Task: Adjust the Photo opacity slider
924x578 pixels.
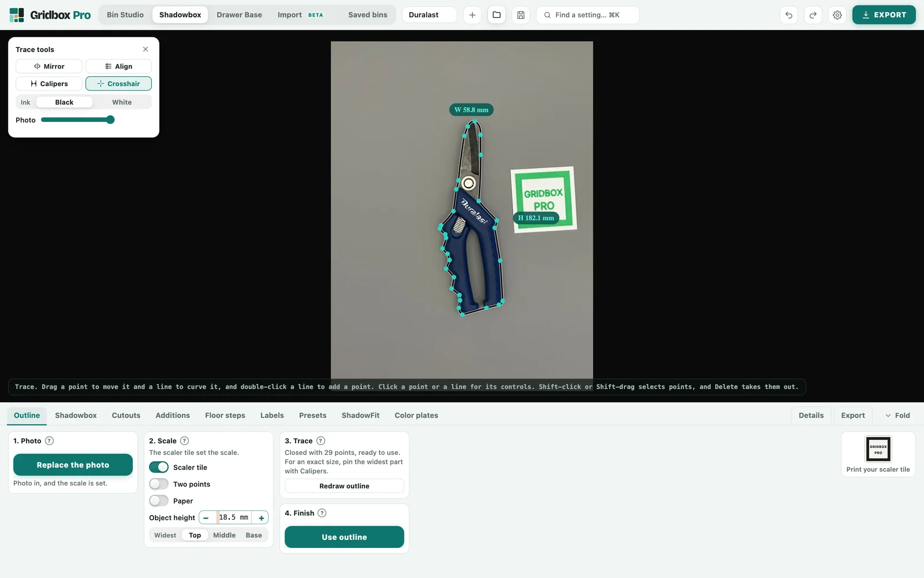Action: tap(78, 120)
